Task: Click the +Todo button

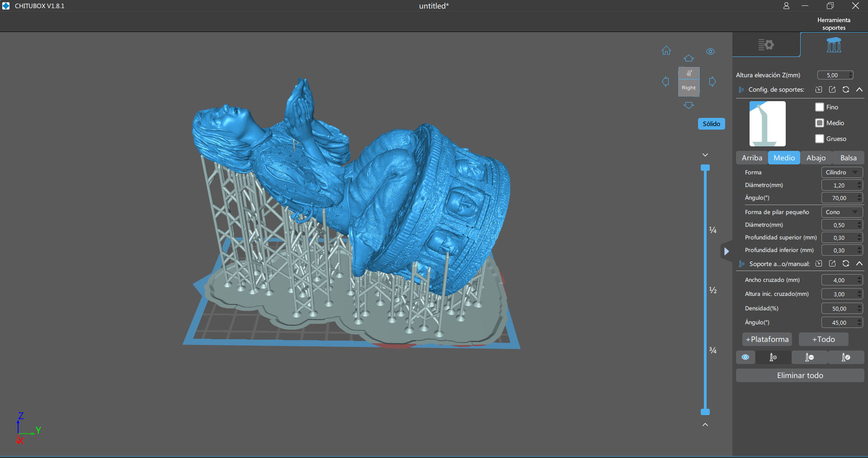Action: [x=824, y=339]
